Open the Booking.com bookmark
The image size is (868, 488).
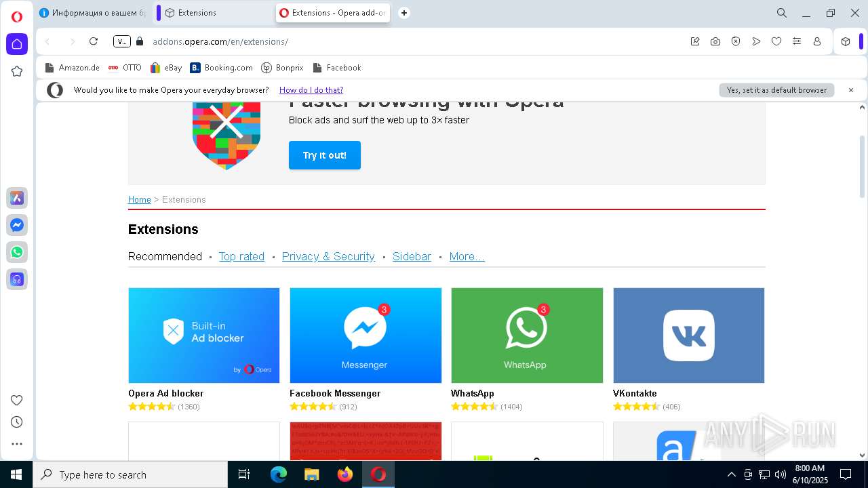221,68
